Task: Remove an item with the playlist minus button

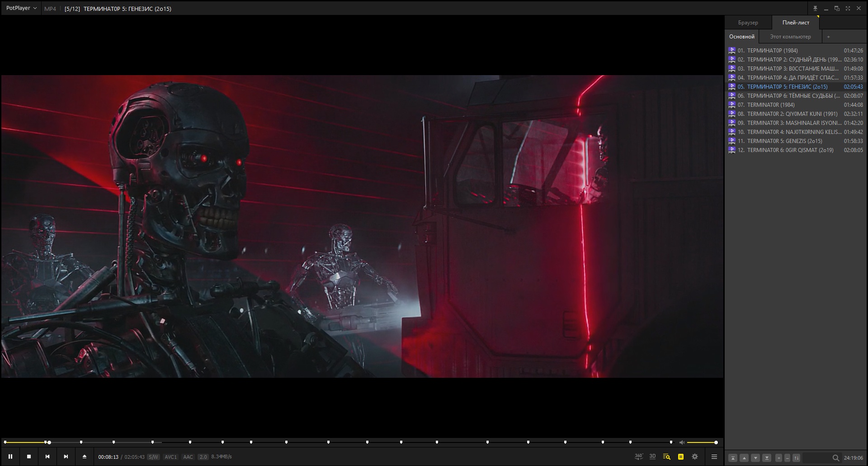Action: click(787, 458)
